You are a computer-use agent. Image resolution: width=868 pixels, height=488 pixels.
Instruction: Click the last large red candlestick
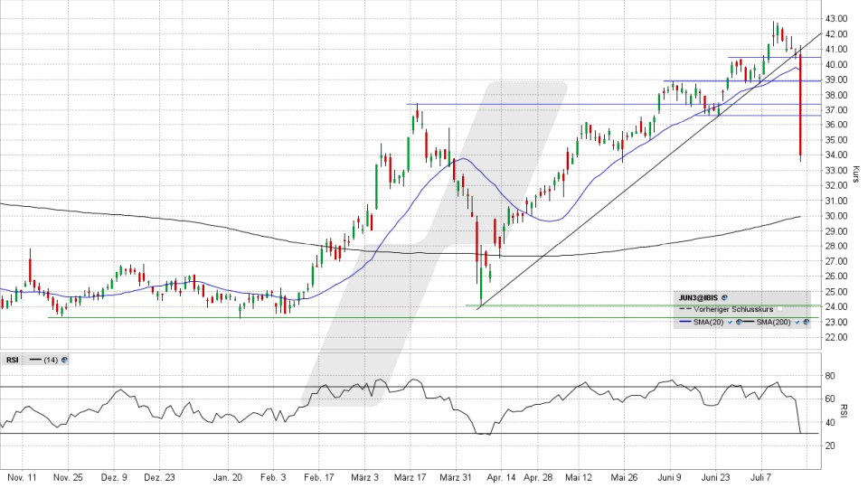800,105
